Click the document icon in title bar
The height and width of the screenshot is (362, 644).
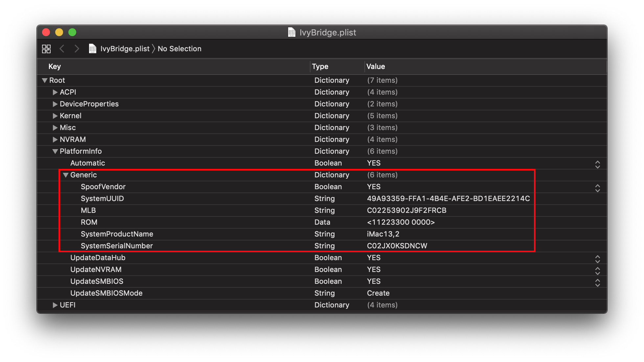coord(291,32)
